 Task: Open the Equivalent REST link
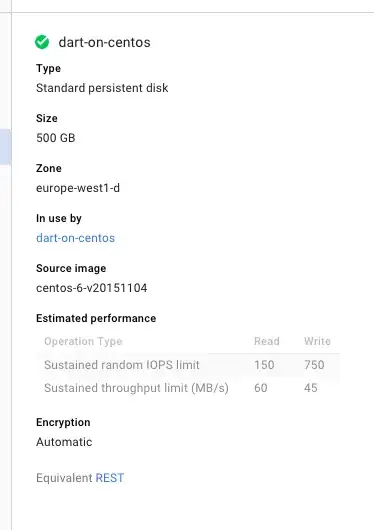point(110,478)
